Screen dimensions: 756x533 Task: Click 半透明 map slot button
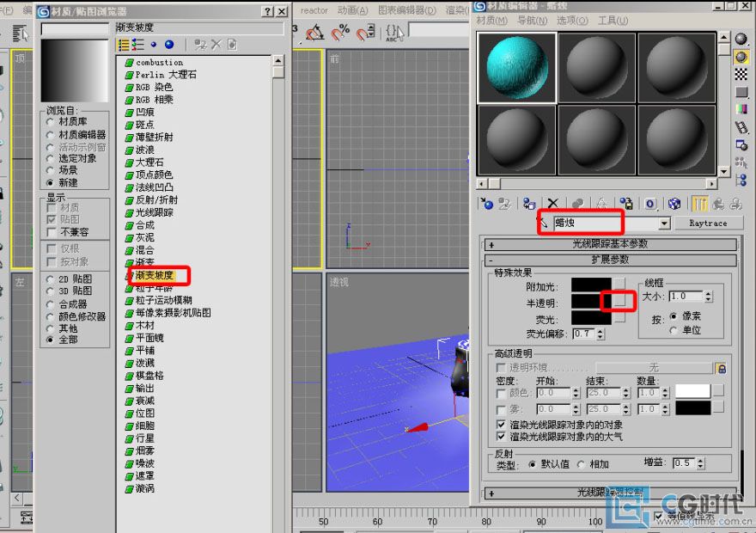tap(619, 301)
